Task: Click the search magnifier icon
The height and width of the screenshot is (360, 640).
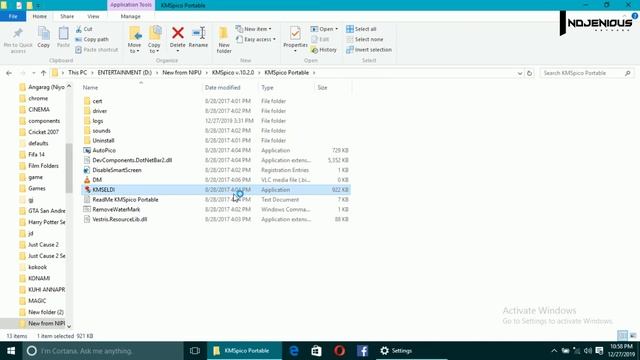Action: click(628, 73)
